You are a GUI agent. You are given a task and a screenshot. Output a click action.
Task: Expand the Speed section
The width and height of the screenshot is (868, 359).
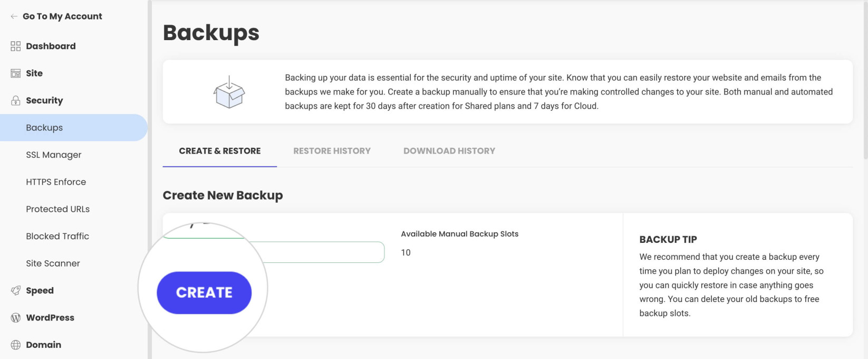pos(40,290)
